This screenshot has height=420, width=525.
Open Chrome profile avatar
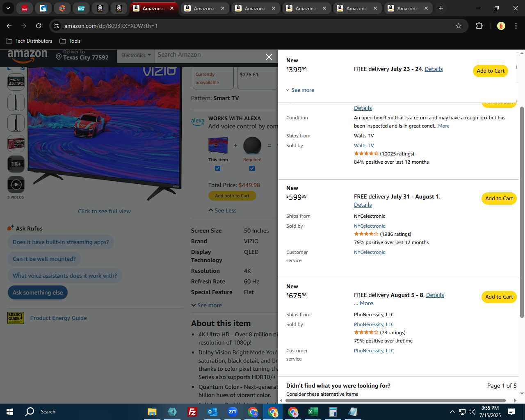click(x=501, y=26)
